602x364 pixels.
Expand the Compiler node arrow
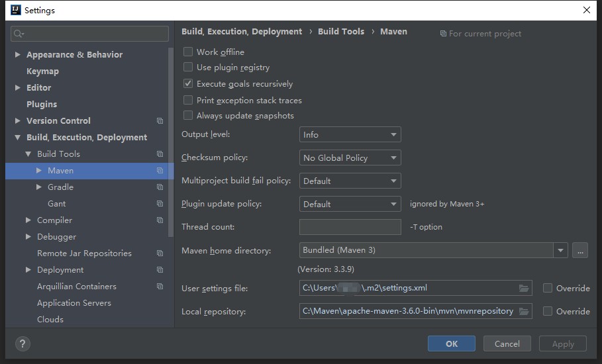tap(28, 220)
